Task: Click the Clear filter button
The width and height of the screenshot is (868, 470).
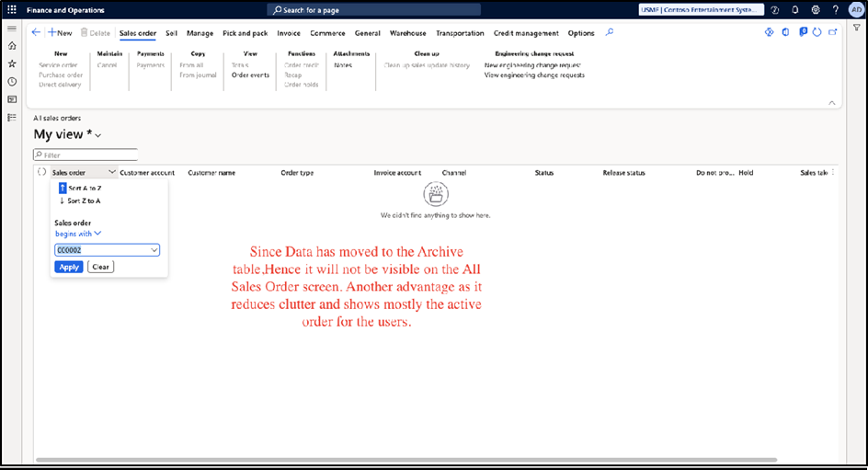Action: coord(100,267)
